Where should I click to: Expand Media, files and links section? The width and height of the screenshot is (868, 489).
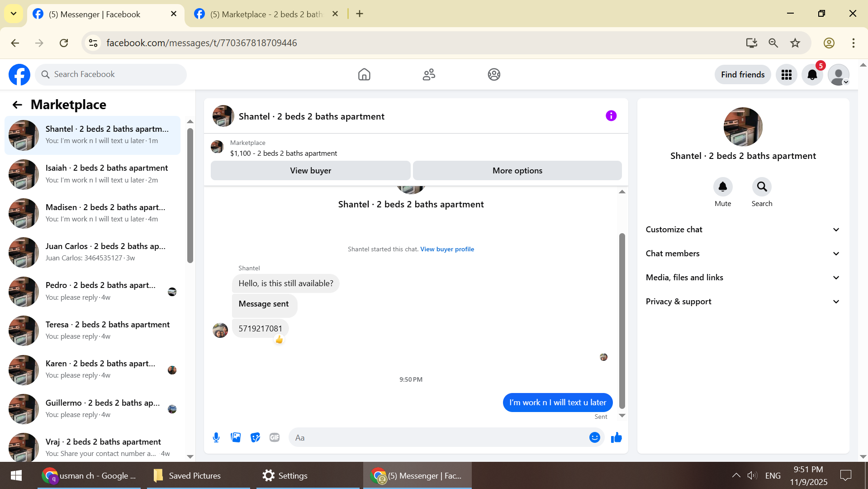coord(743,278)
